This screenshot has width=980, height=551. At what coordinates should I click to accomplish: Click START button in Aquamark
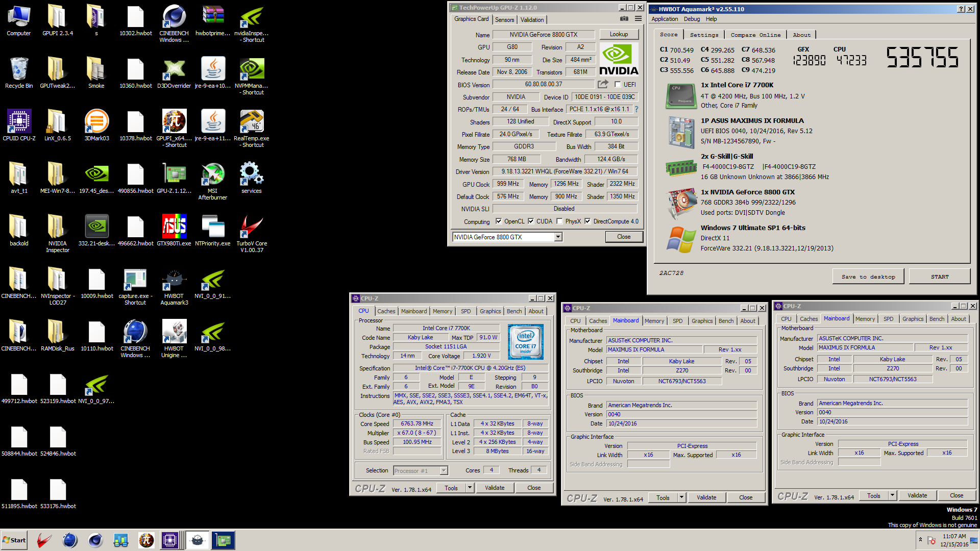940,277
